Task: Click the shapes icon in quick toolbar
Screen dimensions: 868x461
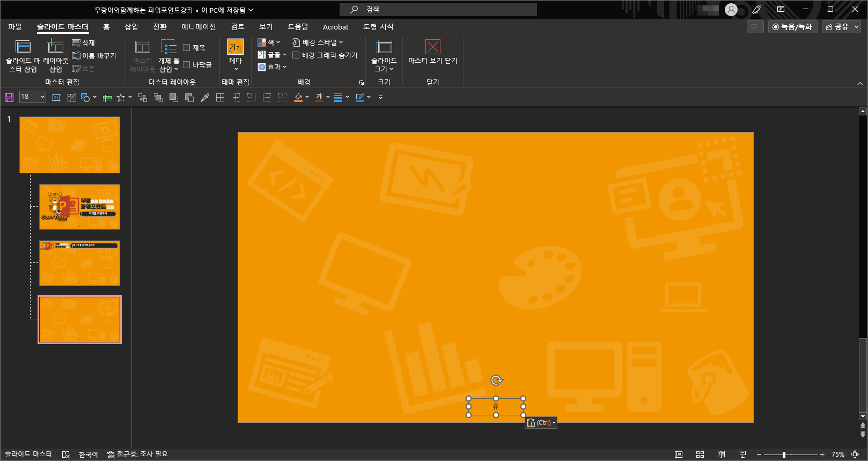Action: point(85,97)
